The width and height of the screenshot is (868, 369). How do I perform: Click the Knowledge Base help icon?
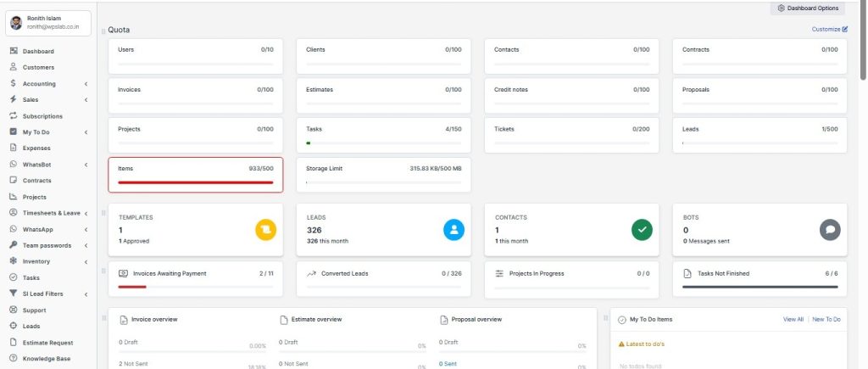[x=14, y=359]
